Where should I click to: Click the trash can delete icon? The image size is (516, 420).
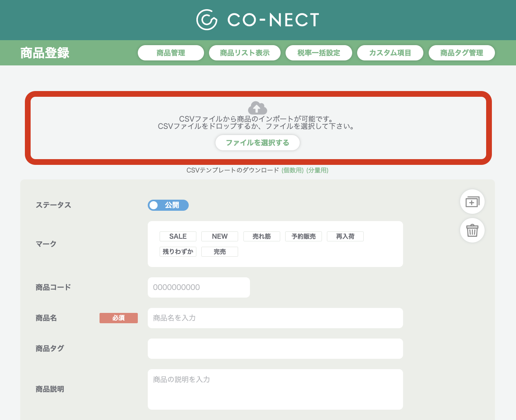(x=472, y=230)
